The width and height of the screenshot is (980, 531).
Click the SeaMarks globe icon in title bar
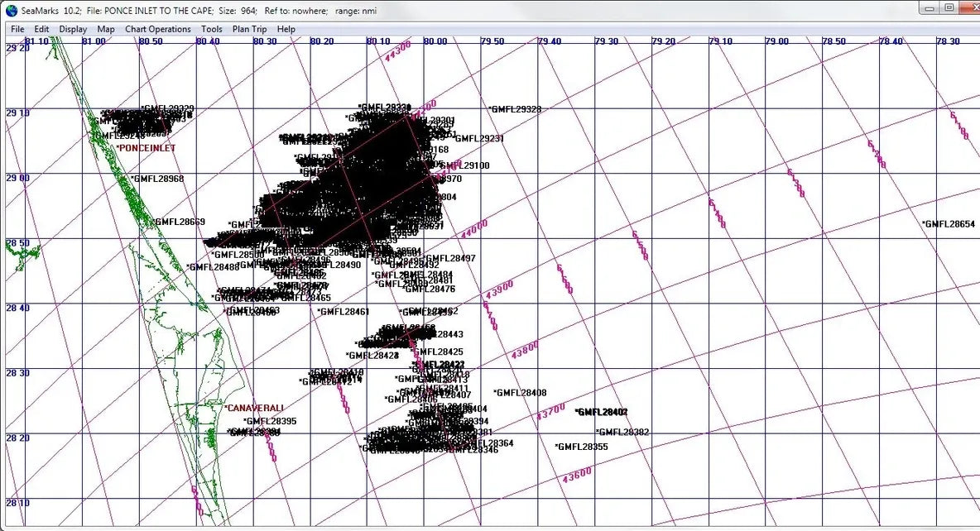[x=12, y=11]
